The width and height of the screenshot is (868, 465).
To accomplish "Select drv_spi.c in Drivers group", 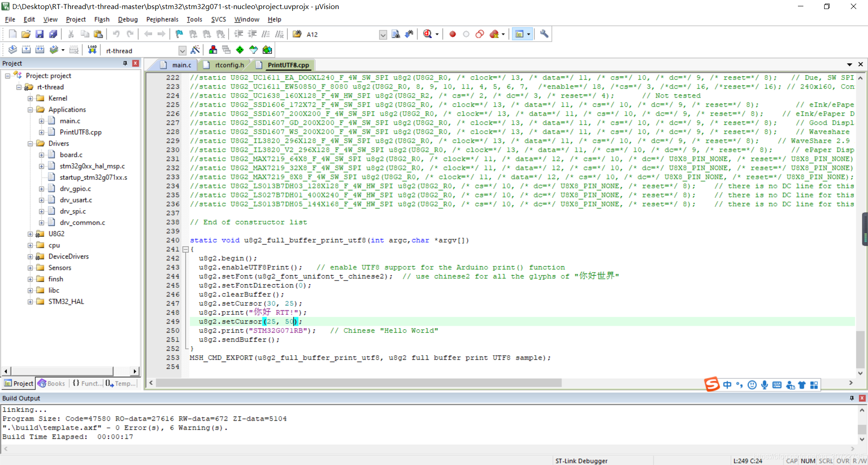I will coord(73,211).
